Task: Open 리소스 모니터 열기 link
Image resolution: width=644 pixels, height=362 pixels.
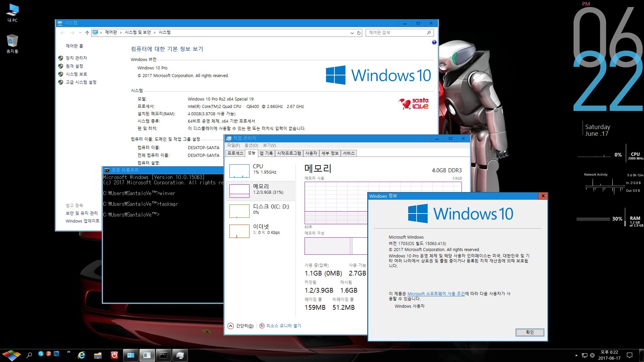Action: (280, 326)
